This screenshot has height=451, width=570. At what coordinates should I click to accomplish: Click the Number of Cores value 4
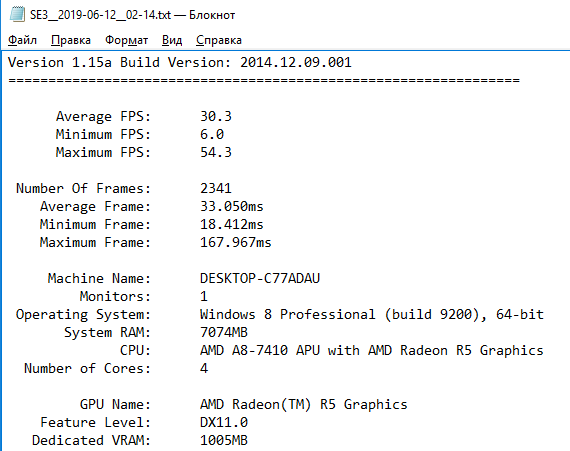[204, 369]
